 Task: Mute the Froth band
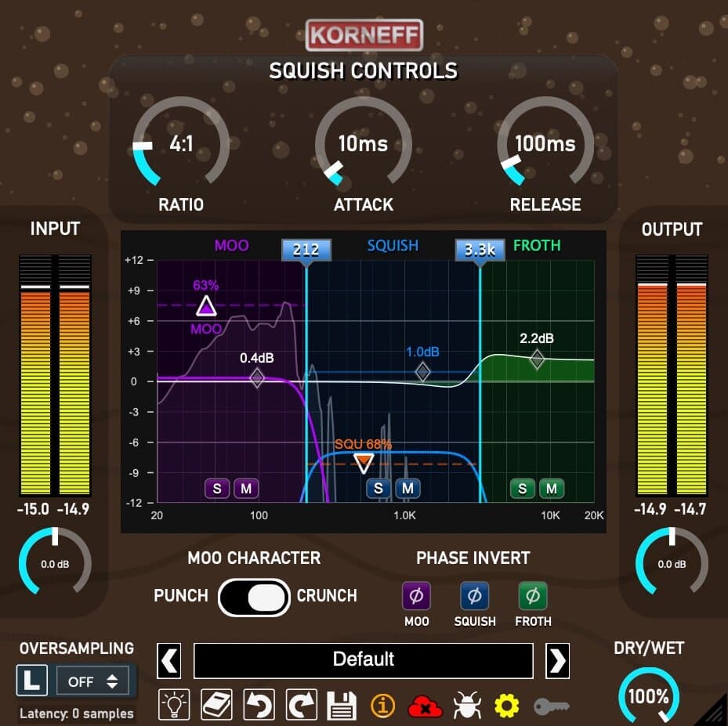point(552,489)
